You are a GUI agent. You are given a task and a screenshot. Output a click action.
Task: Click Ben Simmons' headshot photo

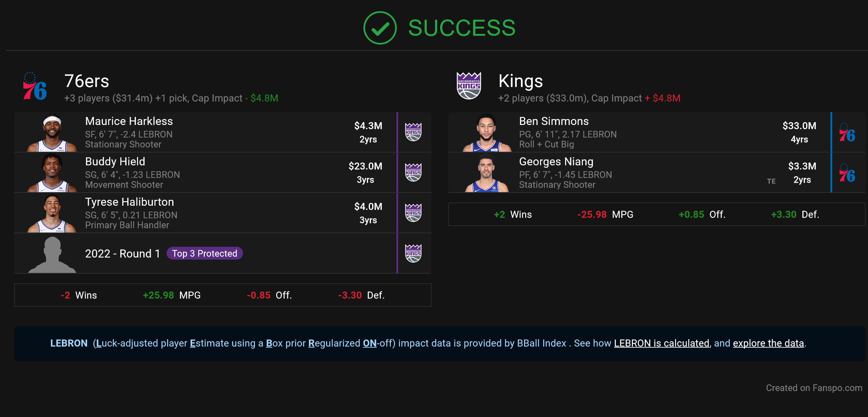pos(486,133)
